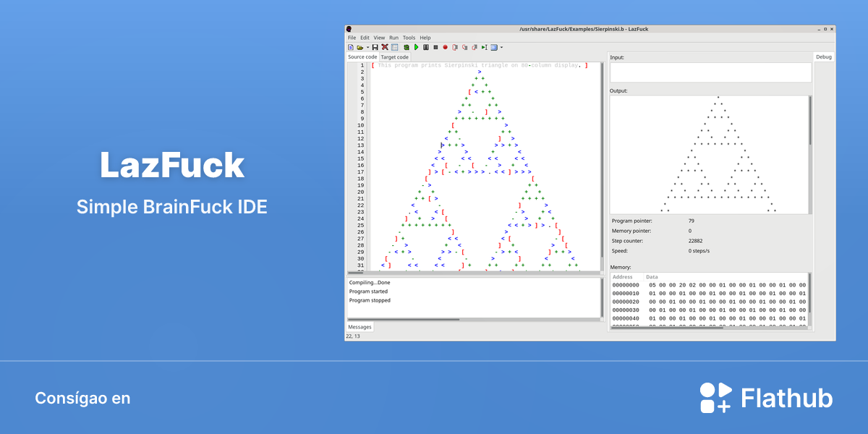Open the Tools menu

tap(409, 38)
